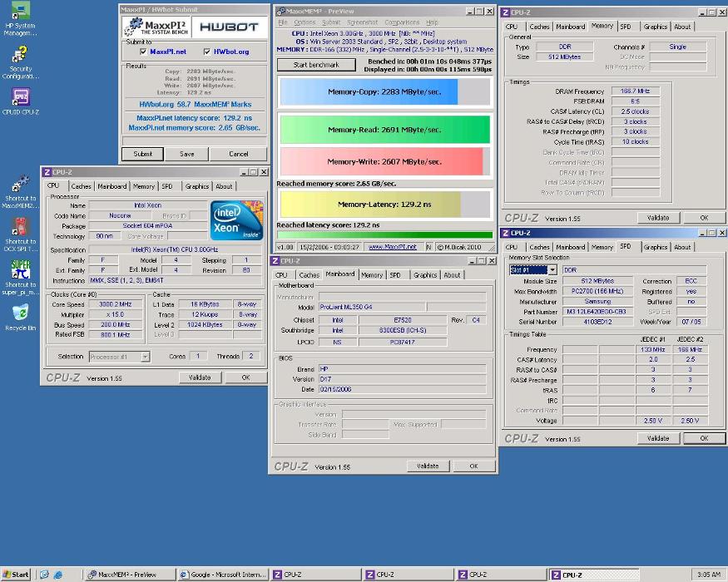Open the Recycle Bin desktop icon

click(x=20, y=317)
